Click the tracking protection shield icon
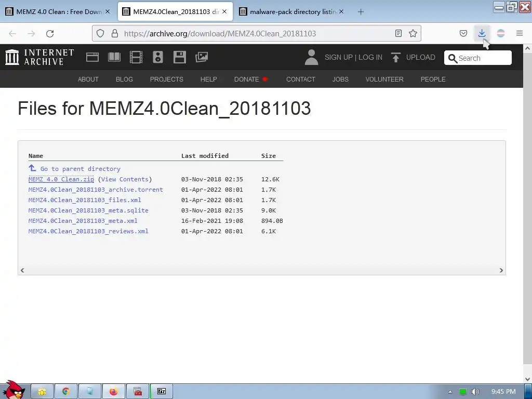The height and width of the screenshot is (399, 532). pyautogui.click(x=100, y=33)
